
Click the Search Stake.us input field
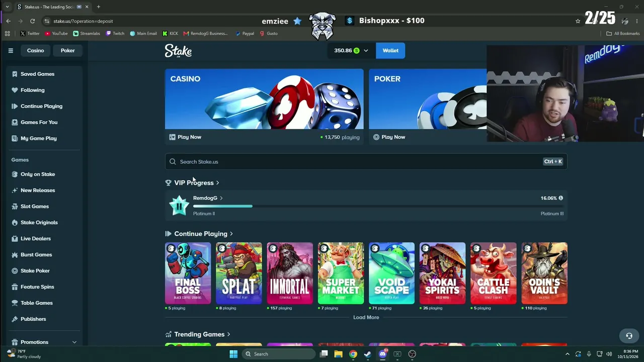tap(366, 161)
